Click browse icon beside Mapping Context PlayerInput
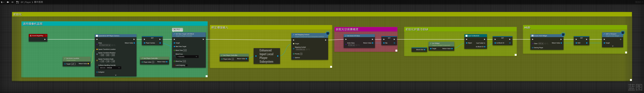 click(307, 49)
